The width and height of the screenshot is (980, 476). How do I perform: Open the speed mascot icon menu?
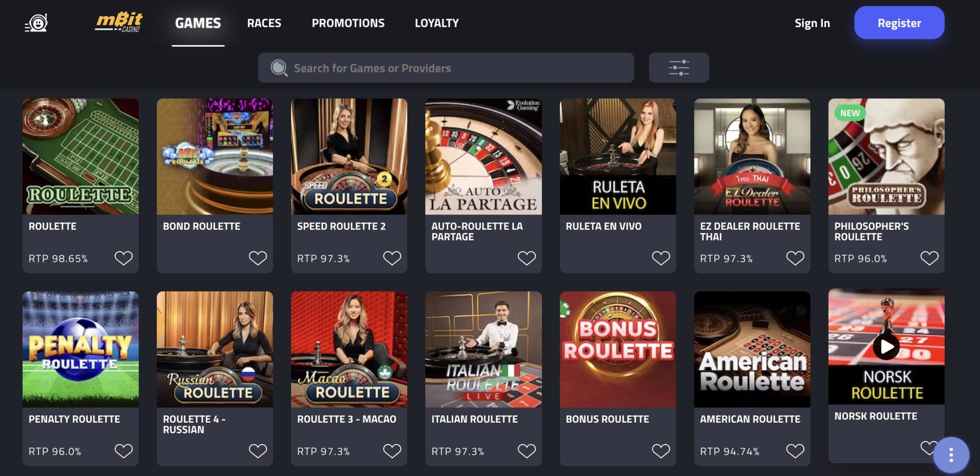point(36,23)
